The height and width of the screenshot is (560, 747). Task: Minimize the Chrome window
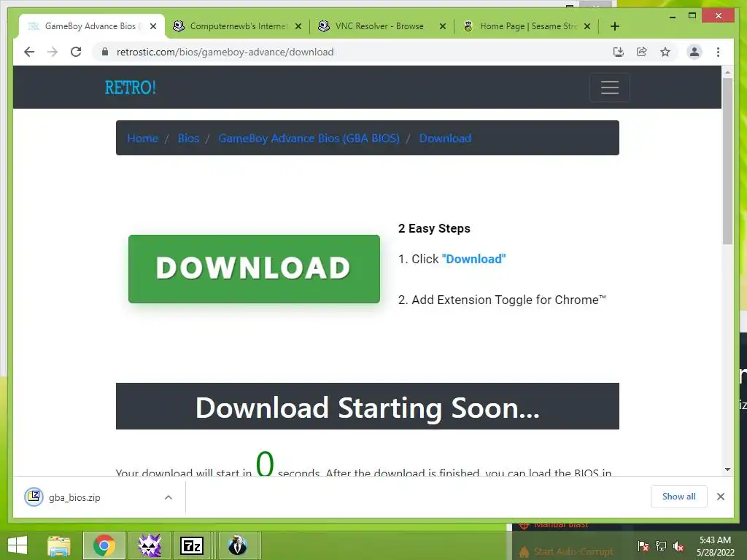[672, 16]
